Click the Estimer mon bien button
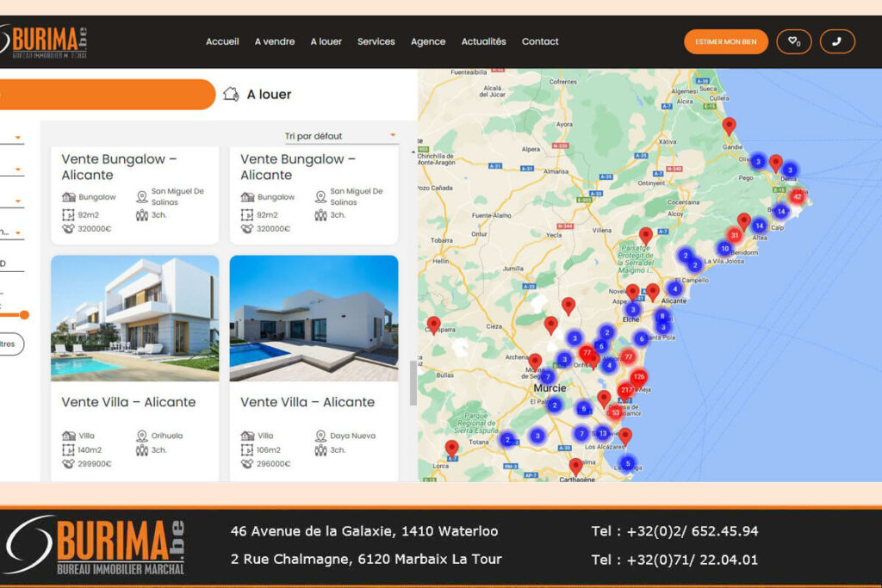Viewport: 882px width, 588px height. (725, 41)
